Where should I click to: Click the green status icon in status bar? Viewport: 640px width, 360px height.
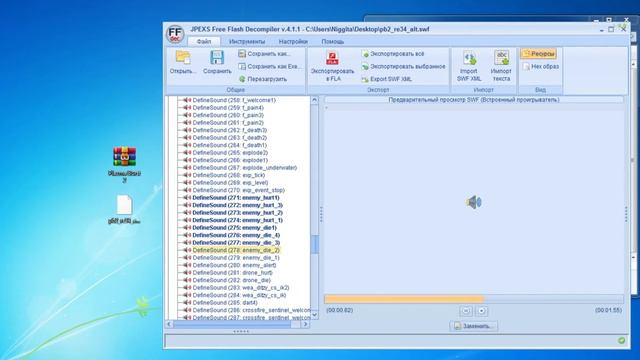coord(621,340)
